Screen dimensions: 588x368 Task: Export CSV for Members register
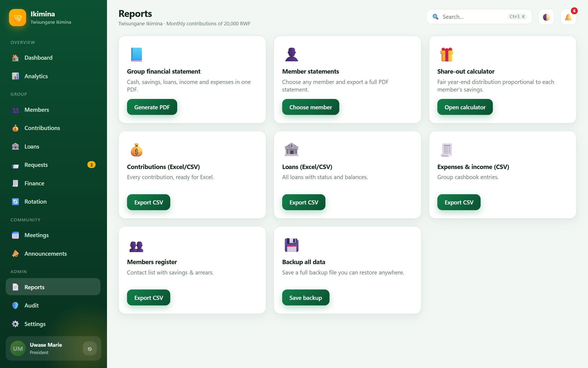click(149, 298)
